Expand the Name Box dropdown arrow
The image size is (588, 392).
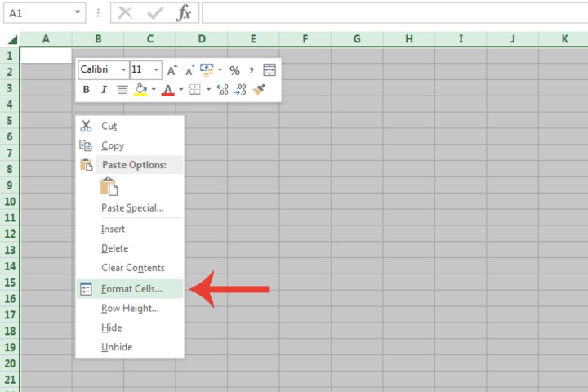[78, 13]
